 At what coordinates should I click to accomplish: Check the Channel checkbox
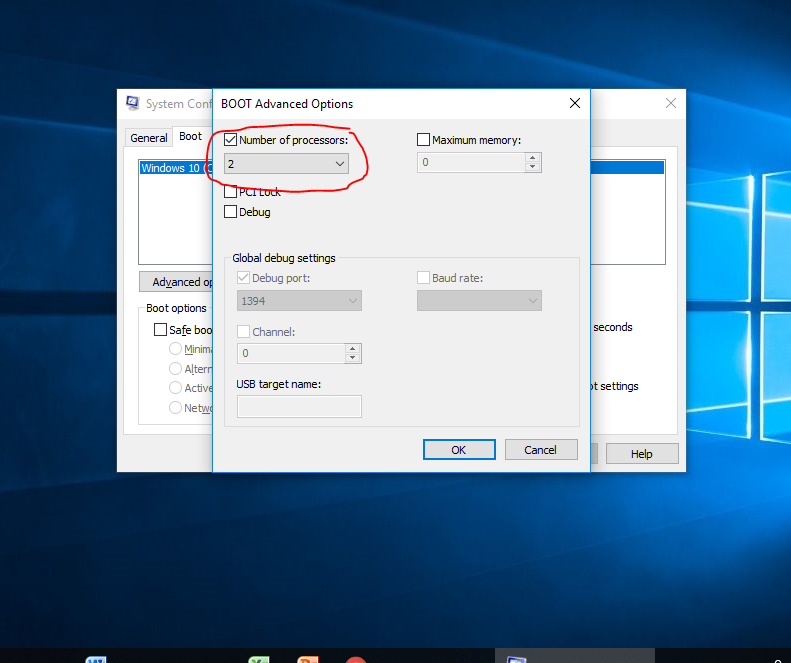[x=243, y=332]
